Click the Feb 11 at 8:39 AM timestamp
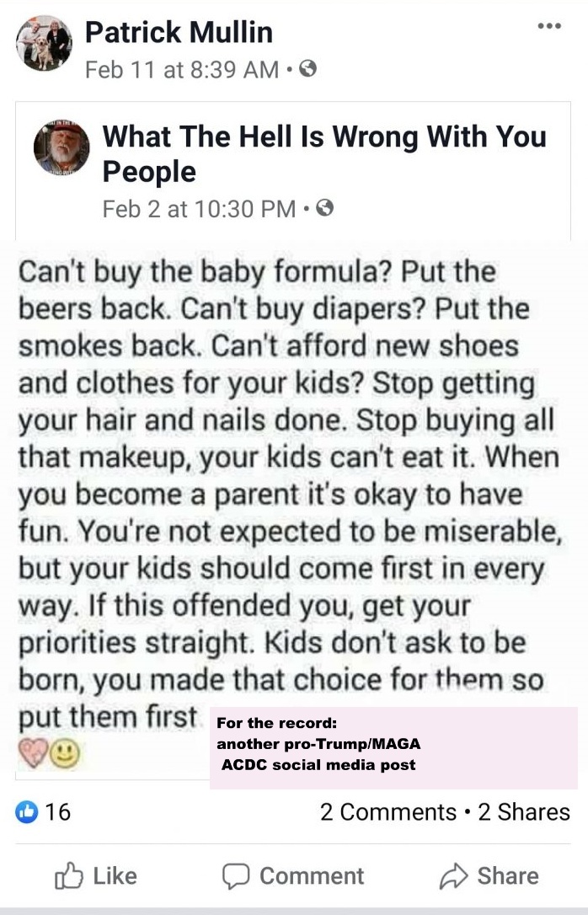The width and height of the screenshot is (588, 915). pos(181,70)
